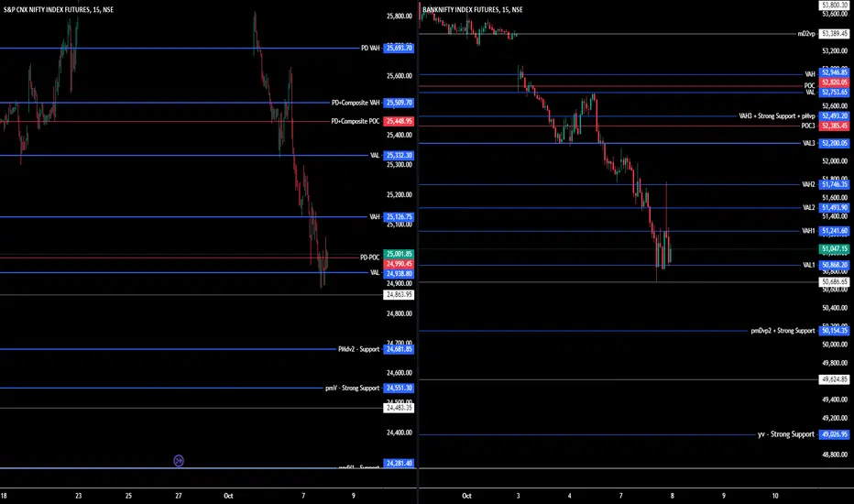
Task: Select the VAL1 line label
Action: [x=809, y=266]
